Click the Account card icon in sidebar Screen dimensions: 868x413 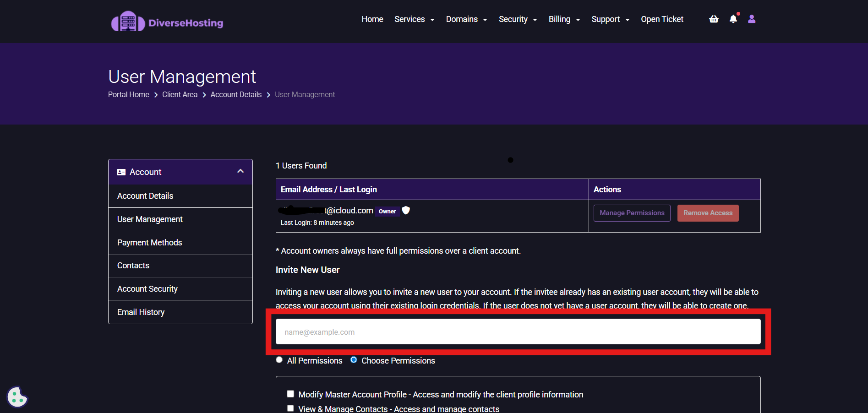point(121,172)
